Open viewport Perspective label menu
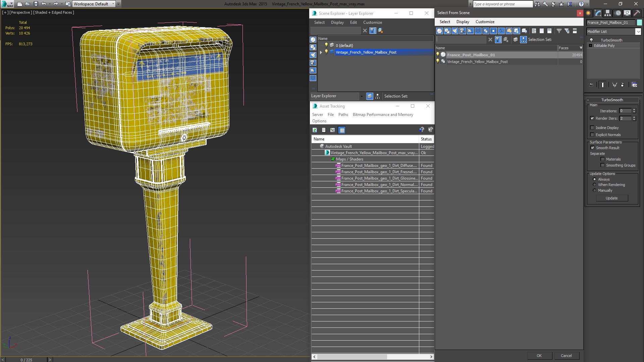The image size is (644, 362). [x=21, y=12]
